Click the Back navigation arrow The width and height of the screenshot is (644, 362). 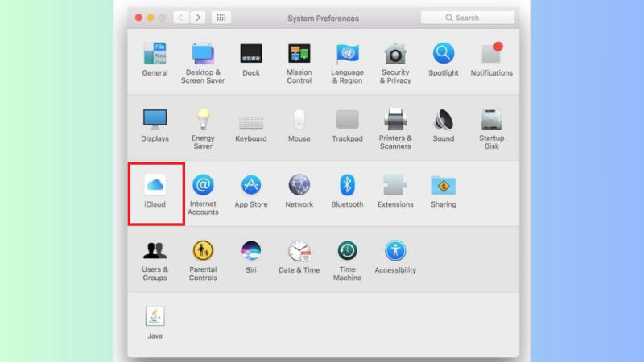click(x=181, y=18)
